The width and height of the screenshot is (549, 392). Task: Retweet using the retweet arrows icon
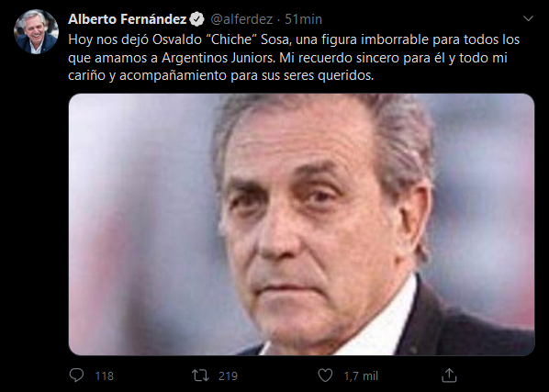coord(201,375)
